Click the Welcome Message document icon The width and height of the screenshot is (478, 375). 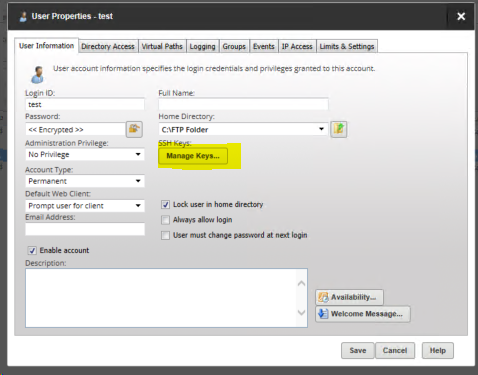(323, 314)
